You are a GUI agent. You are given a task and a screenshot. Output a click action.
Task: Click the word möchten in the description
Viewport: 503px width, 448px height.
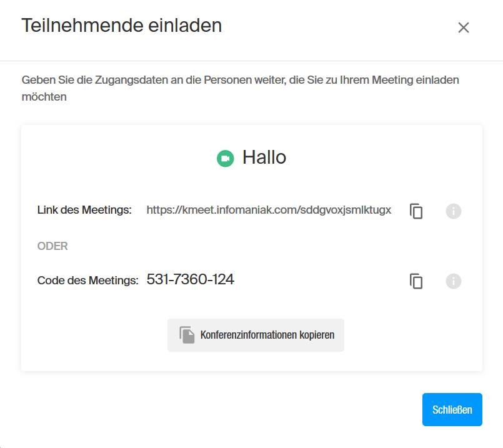point(44,96)
